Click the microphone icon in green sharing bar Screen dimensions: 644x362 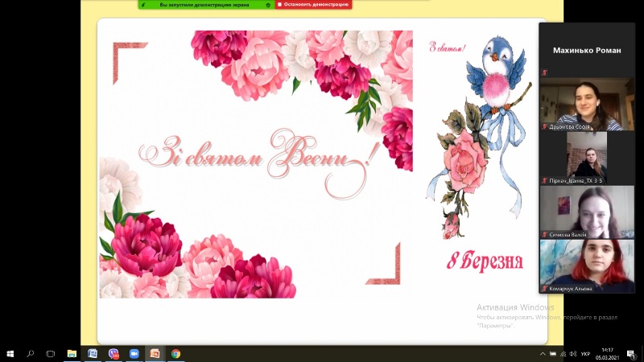tap(144, 4)
